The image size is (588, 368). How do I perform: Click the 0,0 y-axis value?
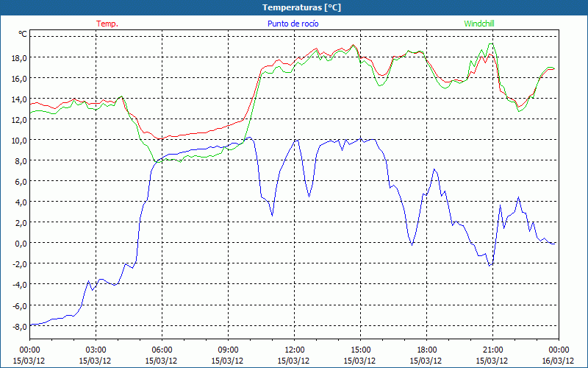21,244
